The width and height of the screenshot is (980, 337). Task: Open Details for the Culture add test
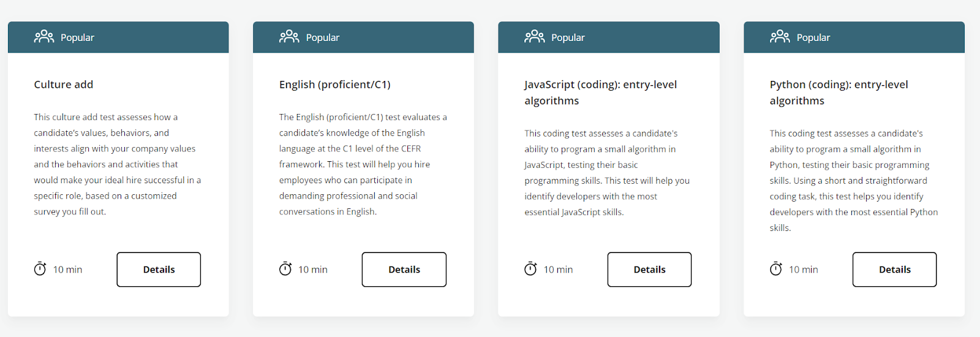tap(159, 270)
